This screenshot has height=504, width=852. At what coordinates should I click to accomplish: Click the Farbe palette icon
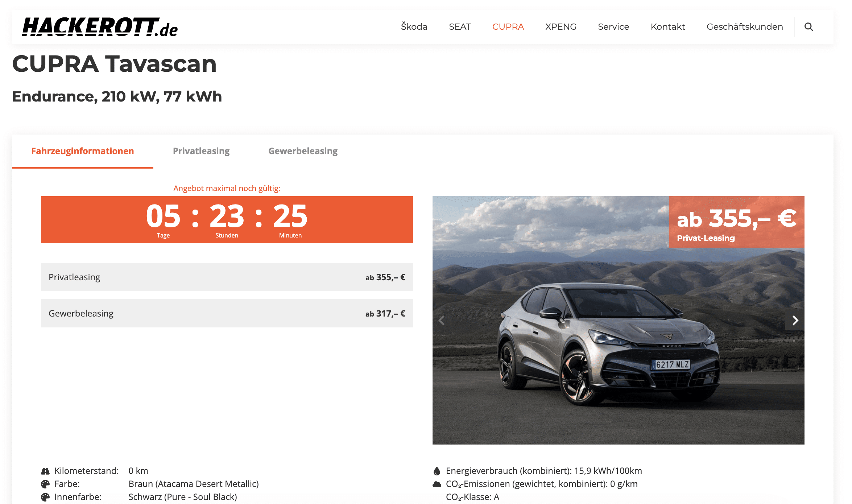point(45,484)
